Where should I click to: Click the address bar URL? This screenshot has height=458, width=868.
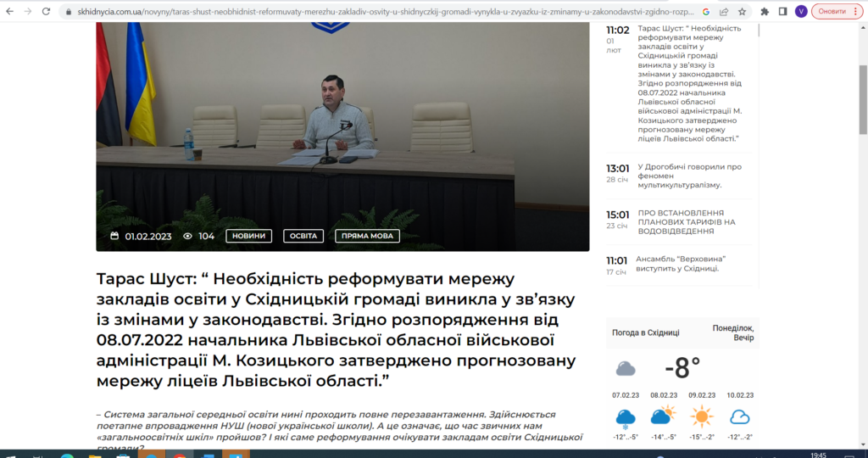tap(386, 12)
